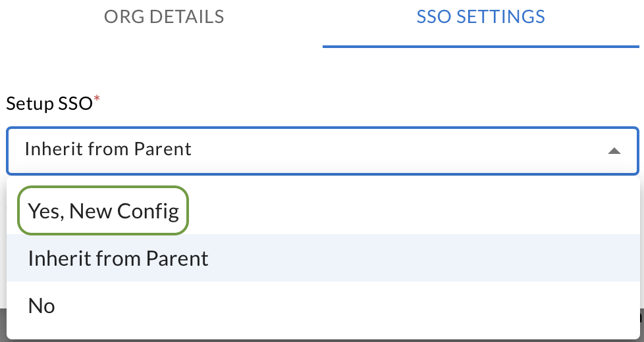The image size is (644, 342).
Task: Click the Setup SSO combo box field
Action: 322,150
